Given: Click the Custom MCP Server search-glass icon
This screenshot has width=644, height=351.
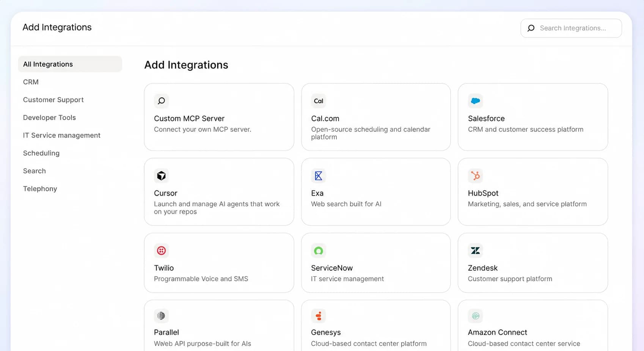Looking at the screenshot, I should (161, 101).
